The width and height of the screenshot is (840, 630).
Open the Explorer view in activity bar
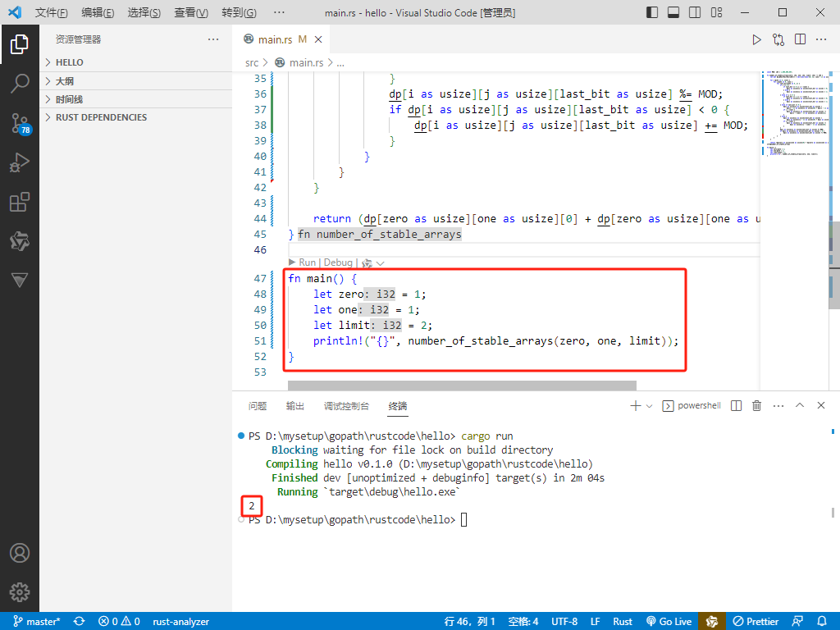click(20, 44)
